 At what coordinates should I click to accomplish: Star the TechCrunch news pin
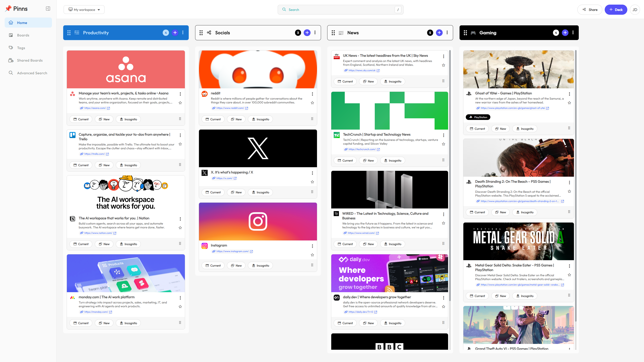coord(443,144)
